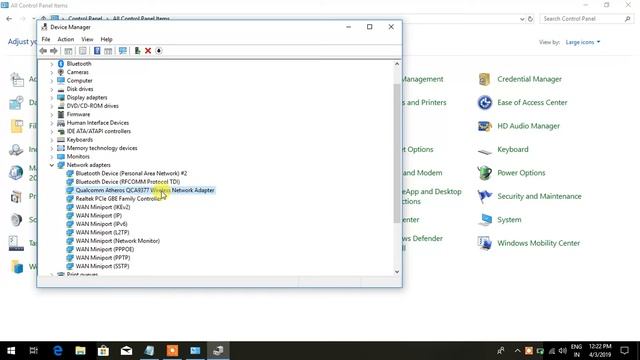Select WAN Miniport (IKEv2)
The width and height of the screenshot is (640, 360).
tap(103, 207)
